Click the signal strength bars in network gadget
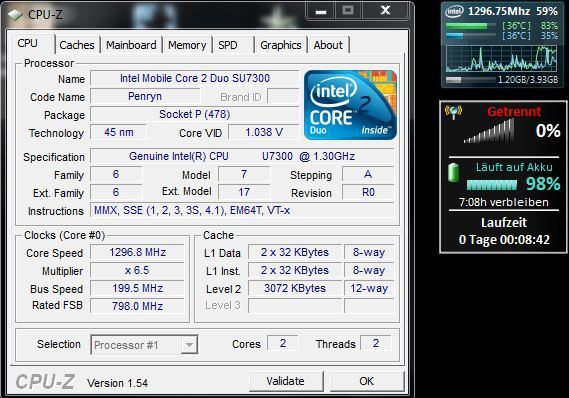 pyautogui.click(x=489, y=131)
